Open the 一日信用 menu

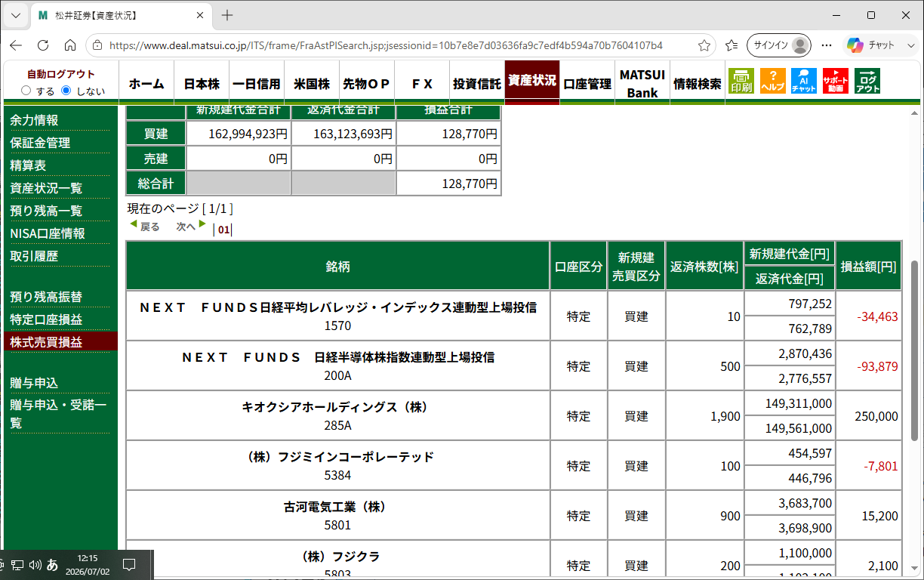coord(257,83)
